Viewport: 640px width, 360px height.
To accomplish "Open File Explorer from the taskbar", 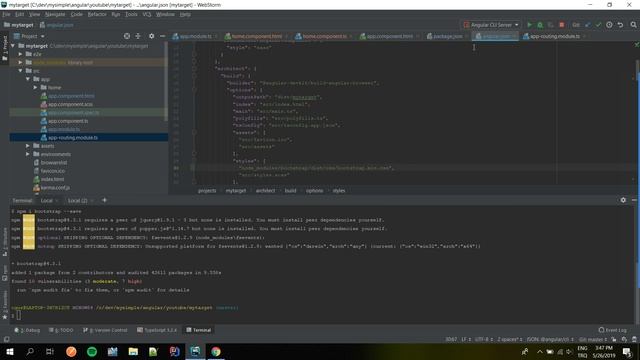I will tap(133, 351).
